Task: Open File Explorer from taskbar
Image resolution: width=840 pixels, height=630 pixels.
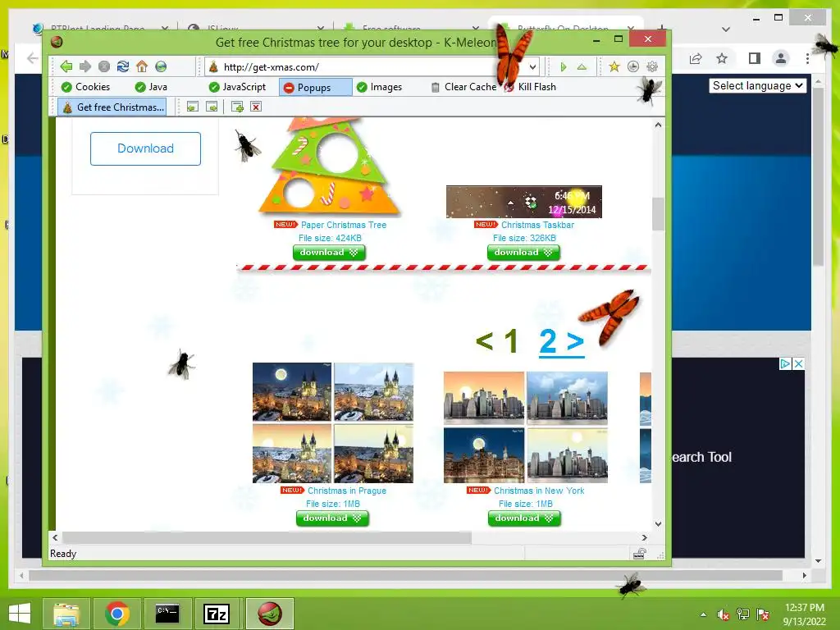Action: [66, 614]
